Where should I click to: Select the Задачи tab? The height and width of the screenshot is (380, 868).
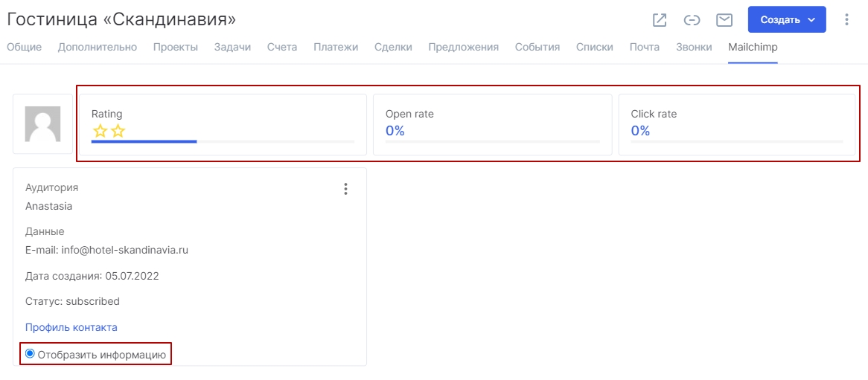(x=232, y=47)
